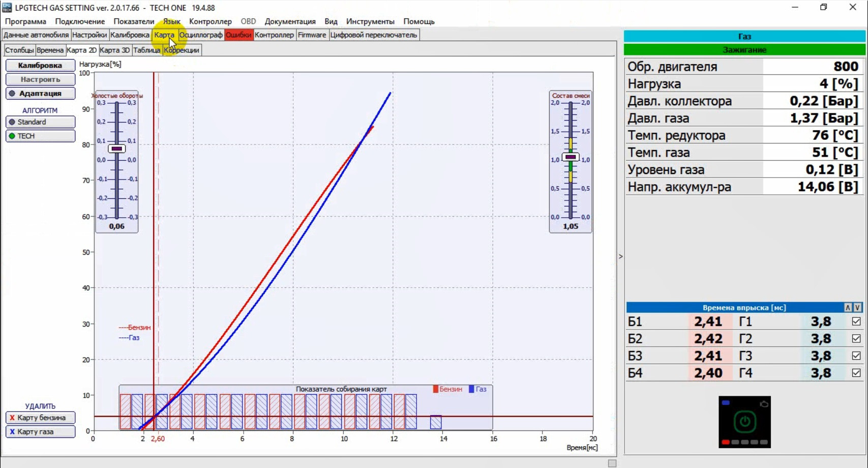Select the Таблица sub-tab
The width and height of the screenshot is (868, 468).
(x=146, y=50)
